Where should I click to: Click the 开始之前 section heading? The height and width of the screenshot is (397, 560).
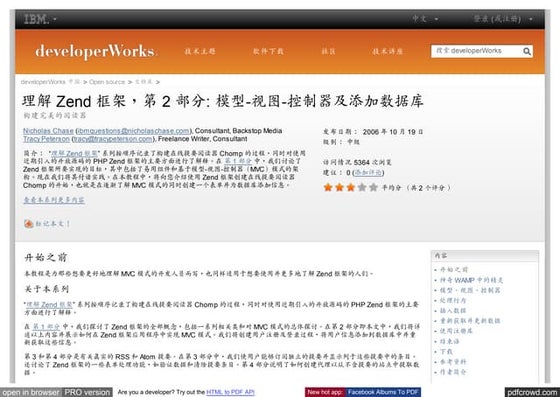click(x=46, y=257)
